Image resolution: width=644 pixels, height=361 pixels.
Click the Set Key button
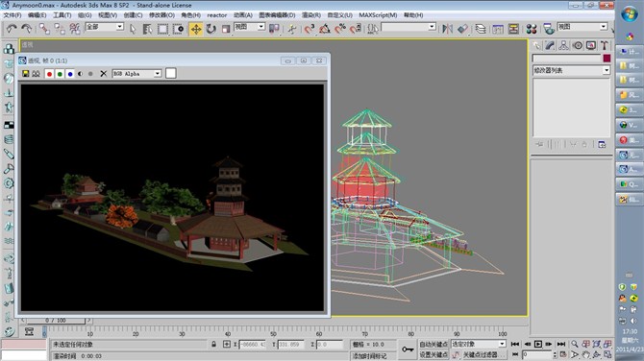pos(433,354)
